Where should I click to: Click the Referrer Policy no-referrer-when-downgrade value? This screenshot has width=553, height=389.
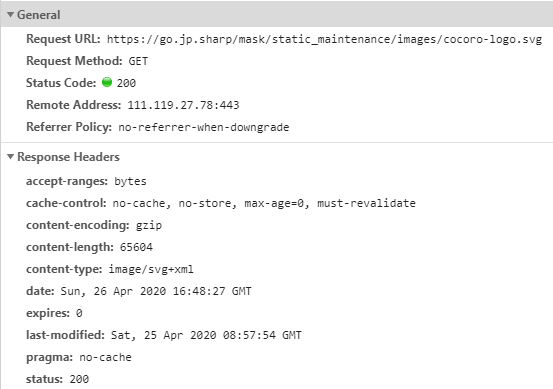coord(203,127)
